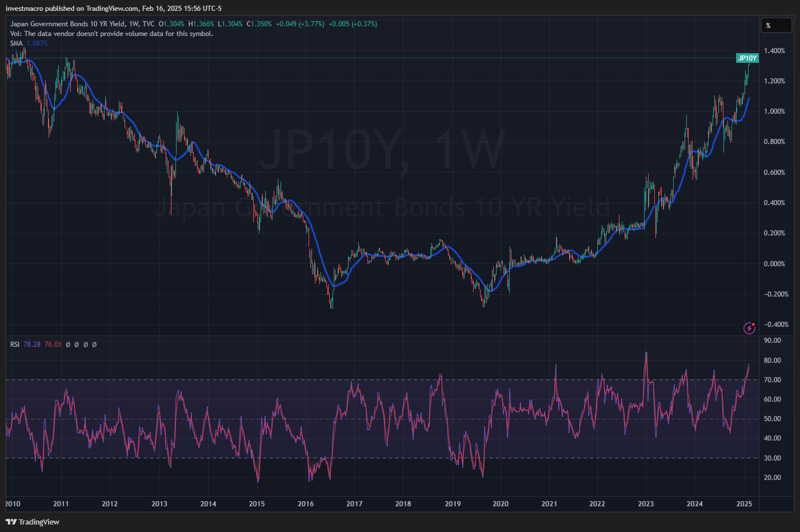
Task: Click the RSI value 78.28 in legend
Action: tap(32, 345)
